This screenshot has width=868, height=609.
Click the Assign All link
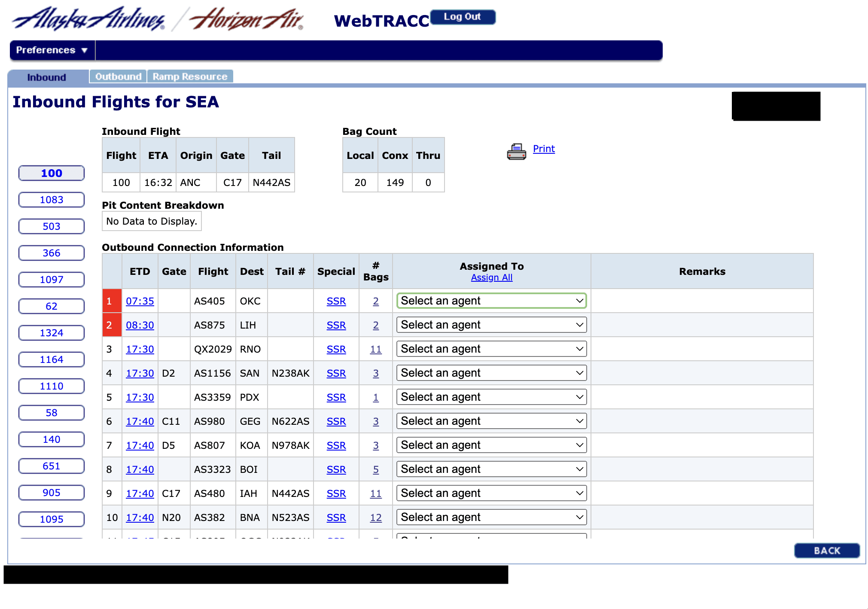[491, 277]
